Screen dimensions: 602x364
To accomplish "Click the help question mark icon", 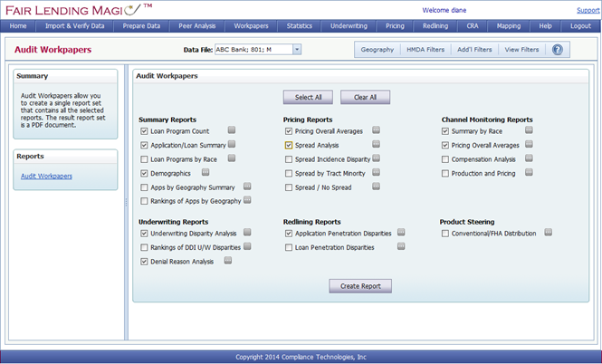I will point(557,50).
